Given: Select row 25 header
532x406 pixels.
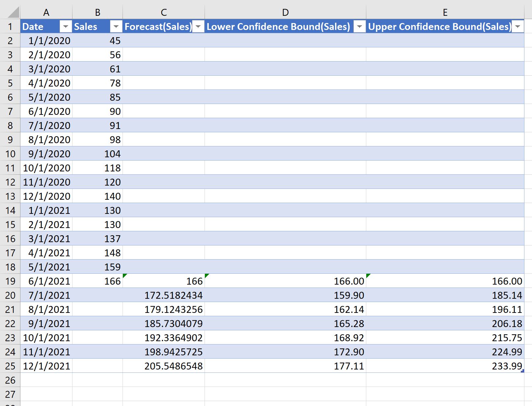Looking at the screenshot, I should [x=10, y=366].
